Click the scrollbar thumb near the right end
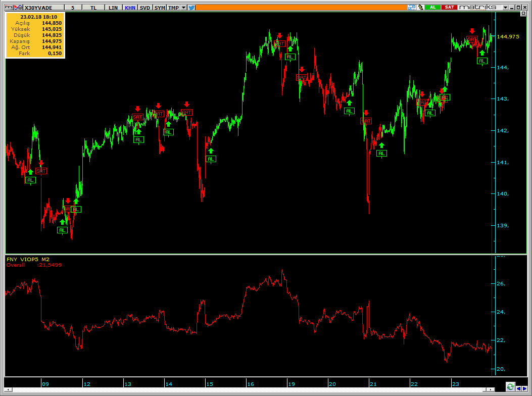Image resolution: width=532 pixels, height=396 pixels. click(x=484, y=389)
